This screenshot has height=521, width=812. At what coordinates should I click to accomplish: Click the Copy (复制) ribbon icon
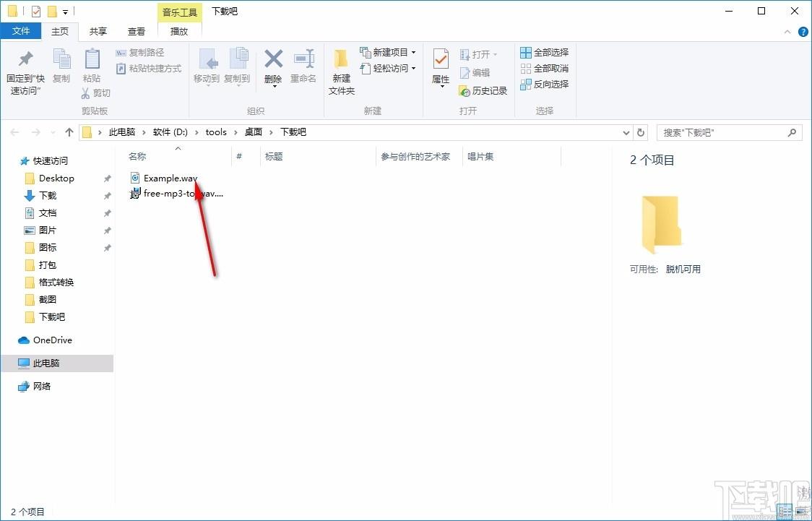coord(61,59)
